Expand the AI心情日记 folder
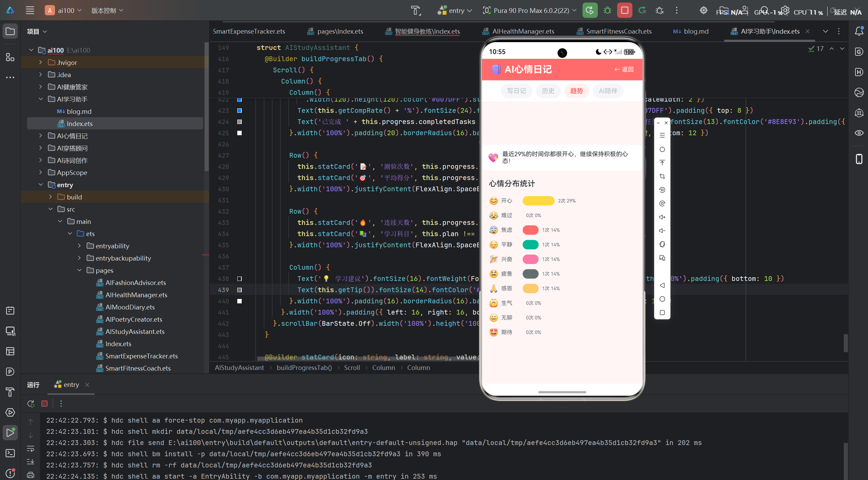 pyautogui.click(x=40, y=136)
